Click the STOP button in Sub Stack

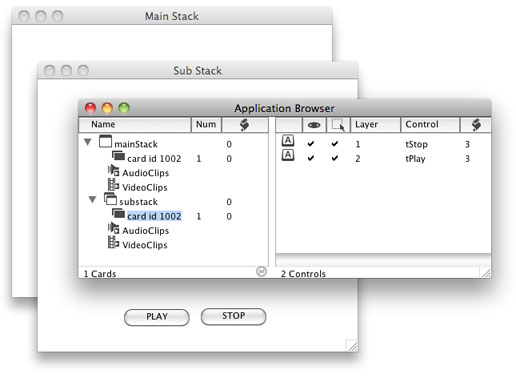(233, 316)
